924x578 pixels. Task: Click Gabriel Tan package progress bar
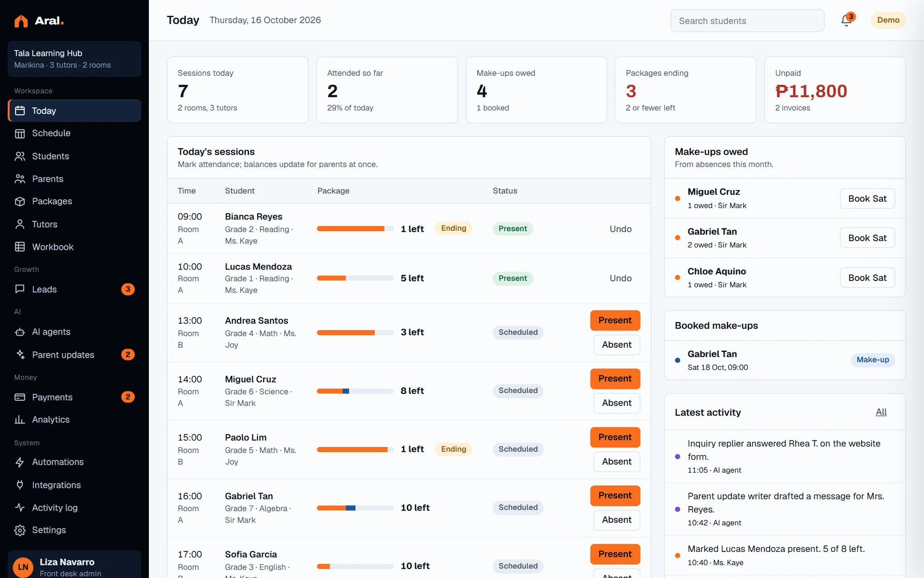pyautogui.click(x=355, y=508)
